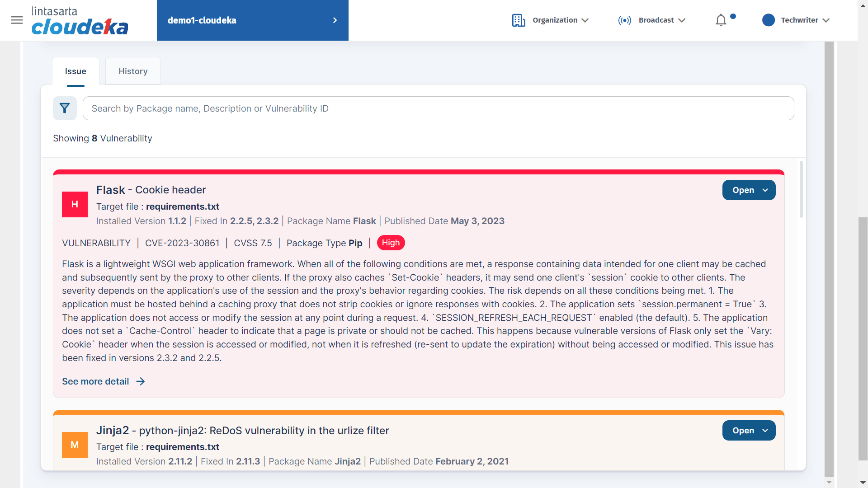Click the Broadcast signal icon

(x=624, y=20)
